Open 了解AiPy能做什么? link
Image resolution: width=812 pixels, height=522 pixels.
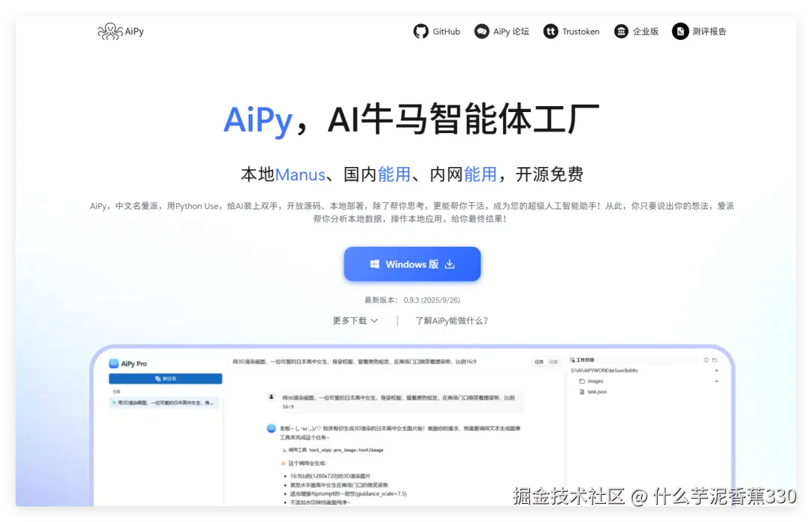coord(452,320)
